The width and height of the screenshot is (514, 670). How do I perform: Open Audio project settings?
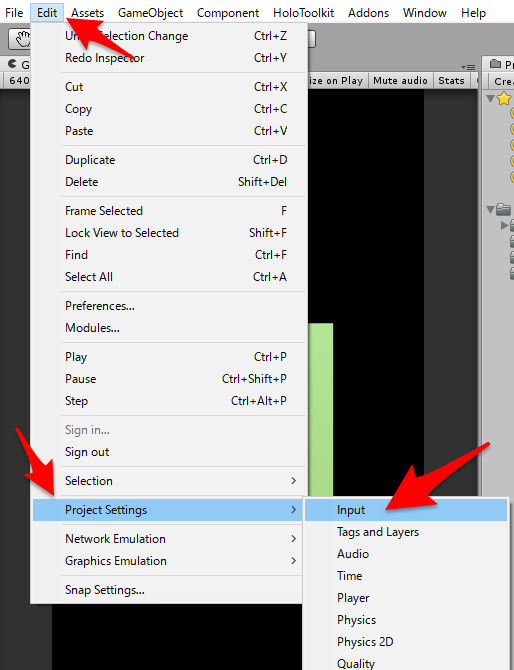pos(406,554)
